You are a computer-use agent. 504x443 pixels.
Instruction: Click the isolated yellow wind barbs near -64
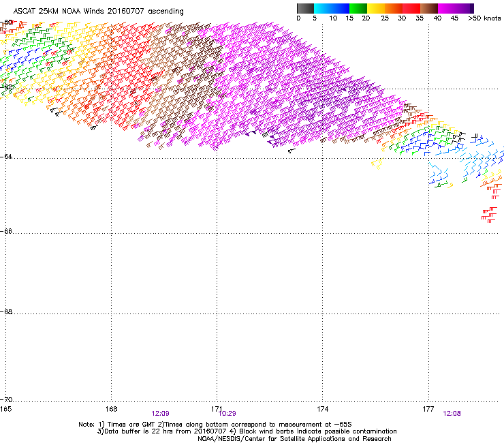pos(377,164)
